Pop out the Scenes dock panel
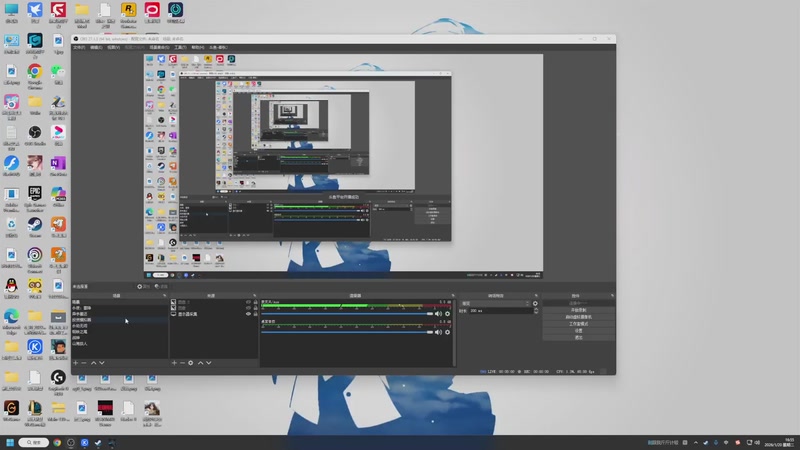The image size is (800, 450). (x=164, y=295)
